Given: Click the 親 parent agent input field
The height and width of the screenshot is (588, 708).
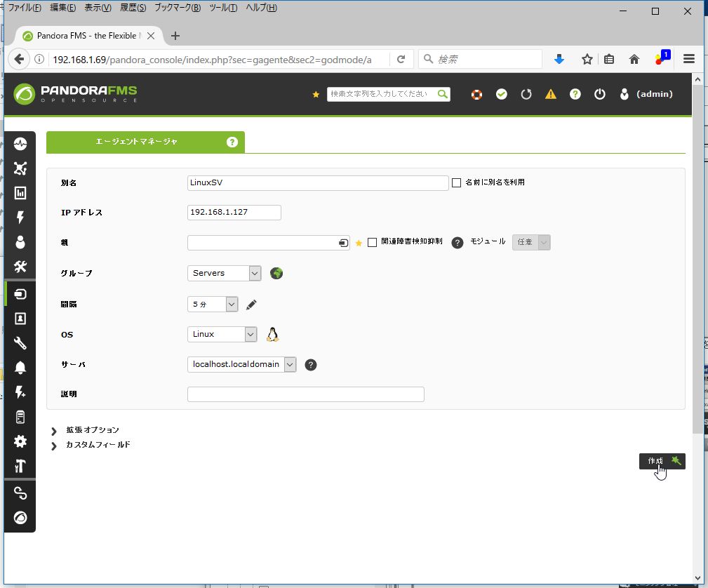Looking at the screenshot, I should point(268,243).
